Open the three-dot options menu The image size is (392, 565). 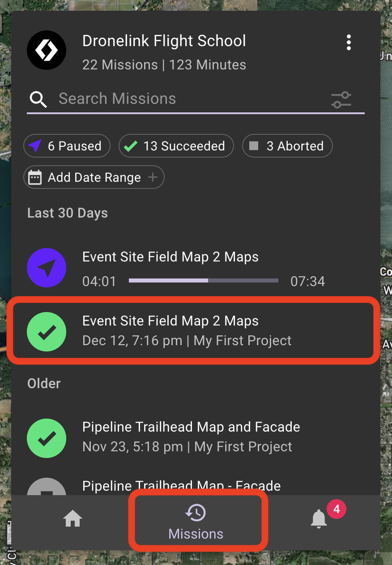click(349, 43)
